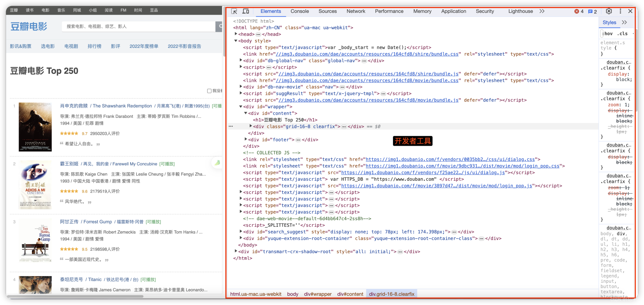The width and height of the screenshot is (644, 305).
Task: Show more sidebar panes next to Styles
Action: (x=624, y=22)
